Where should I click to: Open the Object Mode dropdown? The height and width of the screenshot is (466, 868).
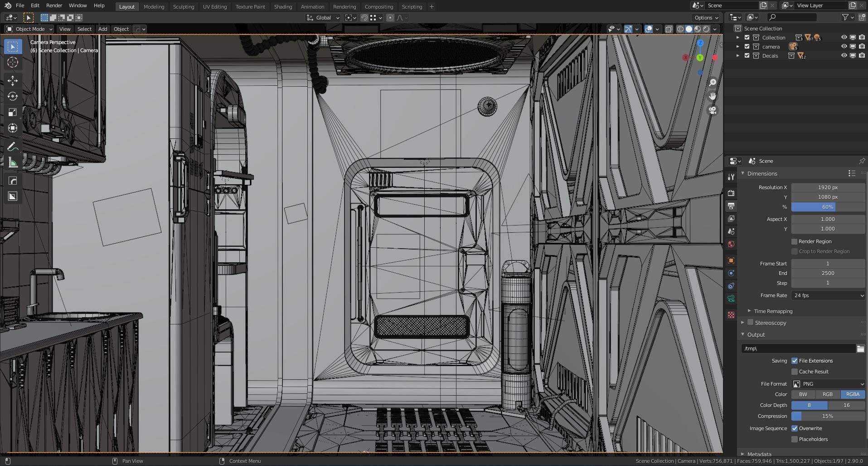29,29
